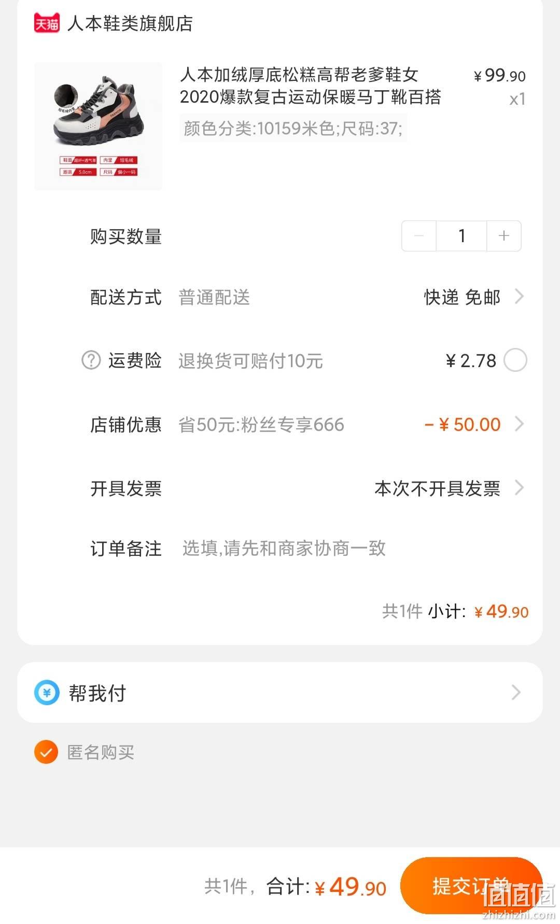Viewport: 560px width, 924px height.
Task: Expand 店铺优惠 discount chevron
Action: tap(519, 424)
